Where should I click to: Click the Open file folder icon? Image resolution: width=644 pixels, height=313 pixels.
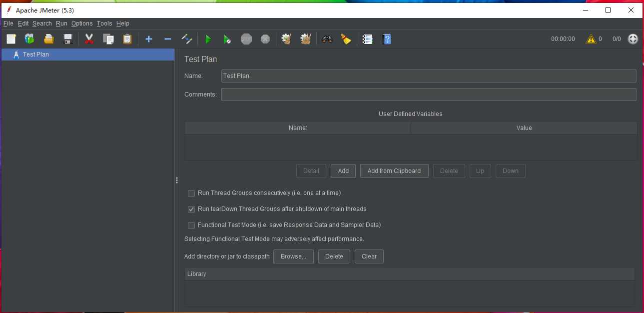click(48, 39)
